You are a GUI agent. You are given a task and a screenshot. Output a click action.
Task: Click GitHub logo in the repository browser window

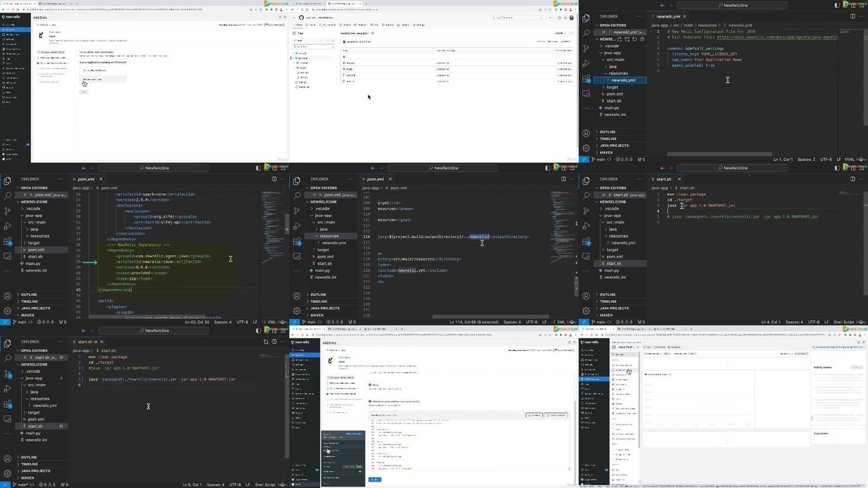301,17
